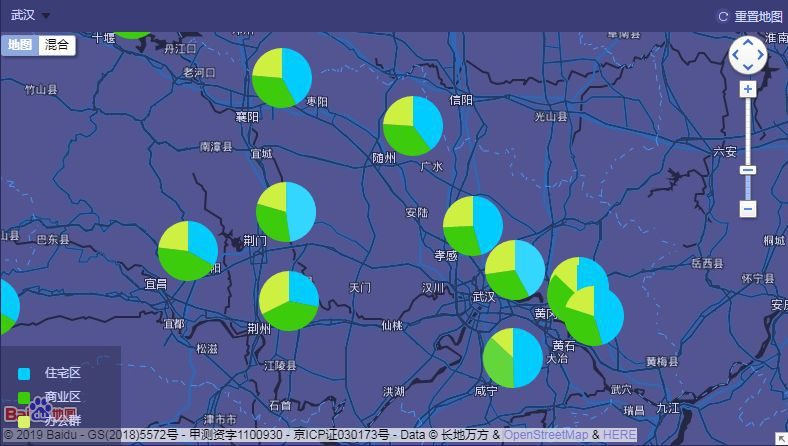Select the pie chart above 咸宁
The image size is (788, 446).
[x=513, y=358]
